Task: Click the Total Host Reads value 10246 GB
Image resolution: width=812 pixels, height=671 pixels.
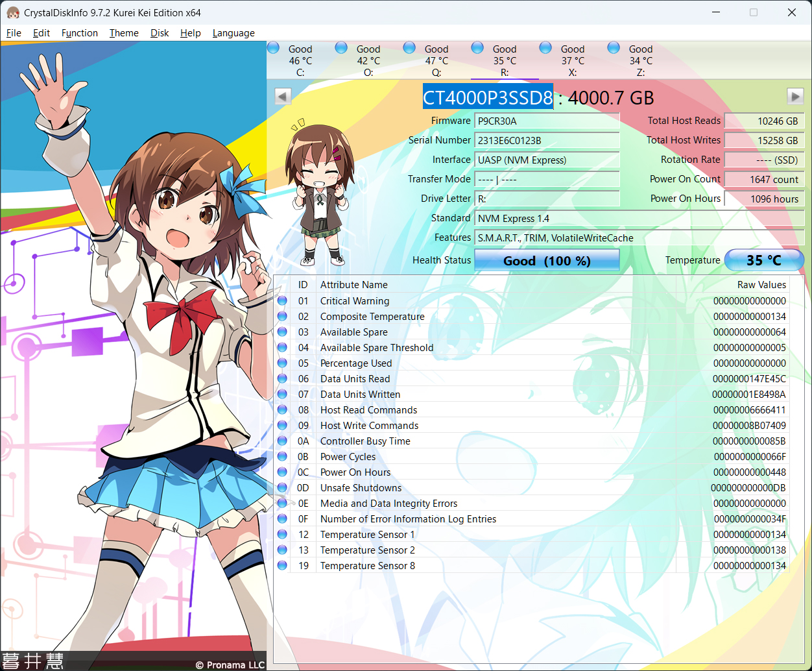Action: point(764,121)
